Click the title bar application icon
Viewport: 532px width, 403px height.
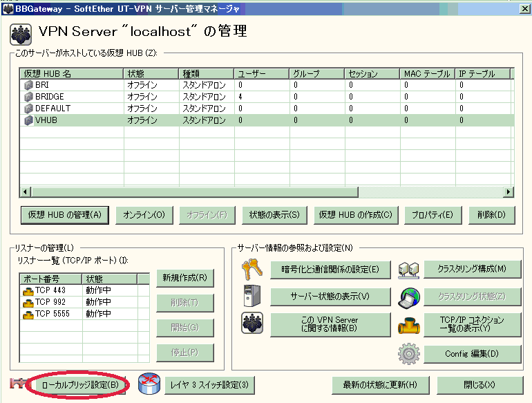click(x=8, y=8)
